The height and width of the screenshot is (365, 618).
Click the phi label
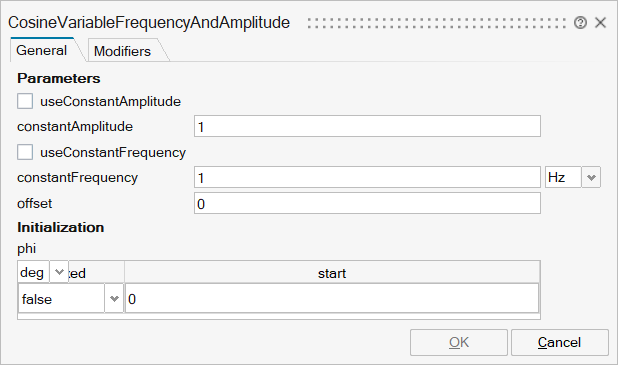[x=26, y=249]
